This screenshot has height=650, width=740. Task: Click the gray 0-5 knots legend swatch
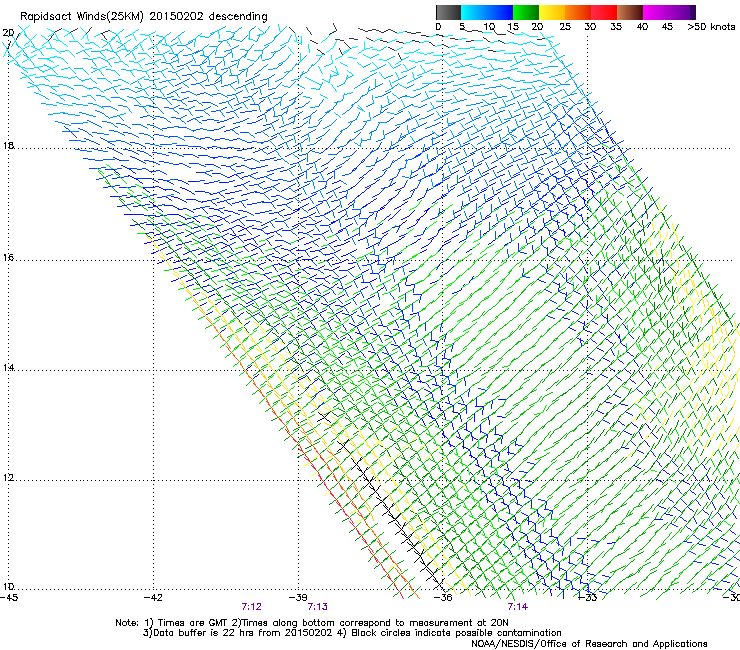click(x=448, y=12)
